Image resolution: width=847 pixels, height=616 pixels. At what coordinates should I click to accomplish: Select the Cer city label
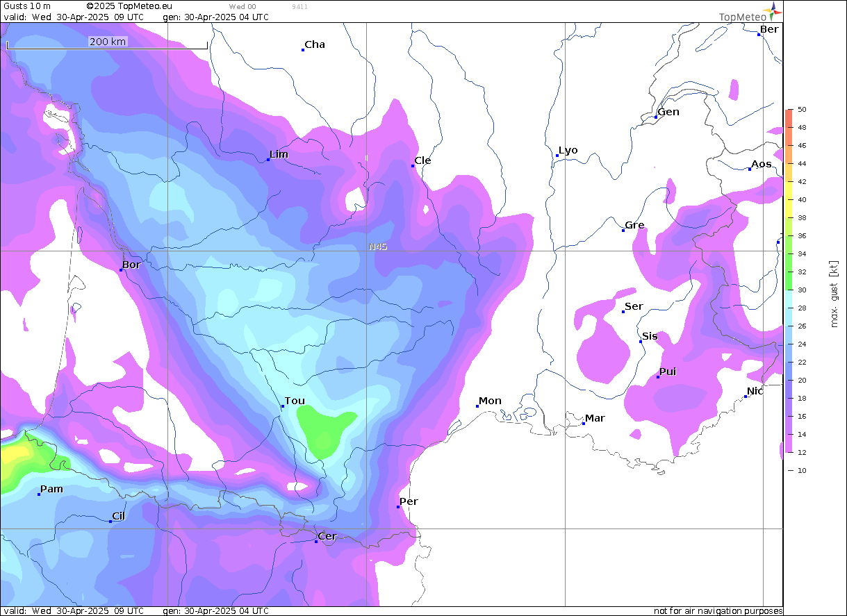[x=327, y=536]
